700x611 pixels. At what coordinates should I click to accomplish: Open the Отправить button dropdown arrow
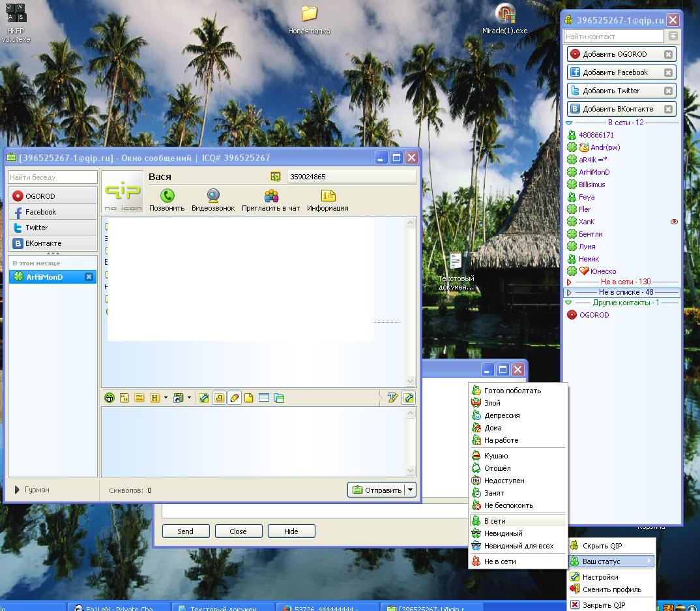click(410, 490)
